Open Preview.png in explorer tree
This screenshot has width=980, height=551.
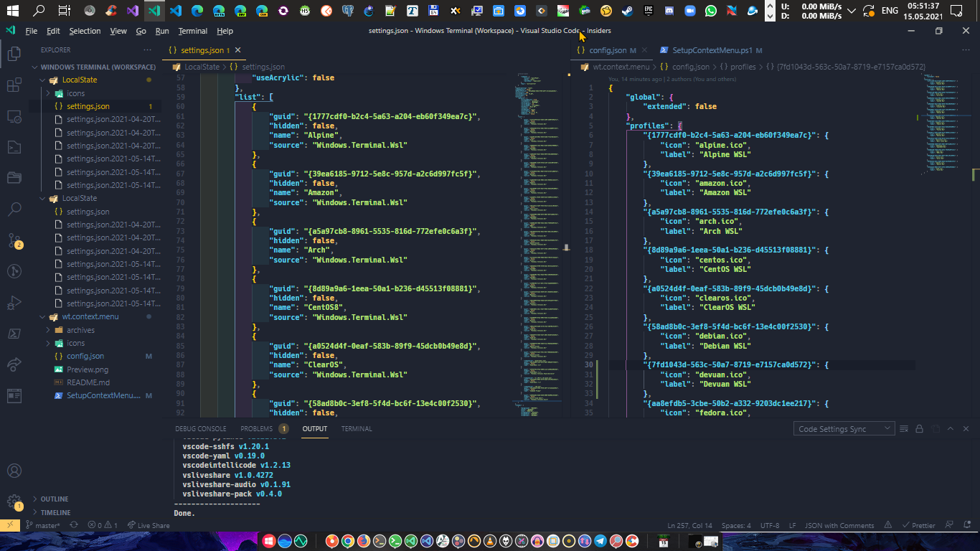[x=88, y=369]
